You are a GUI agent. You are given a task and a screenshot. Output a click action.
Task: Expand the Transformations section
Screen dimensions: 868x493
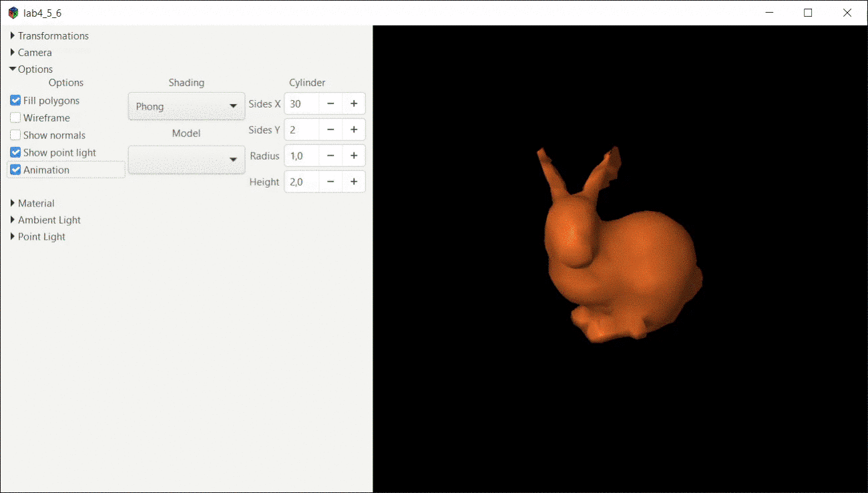point(49,36)
